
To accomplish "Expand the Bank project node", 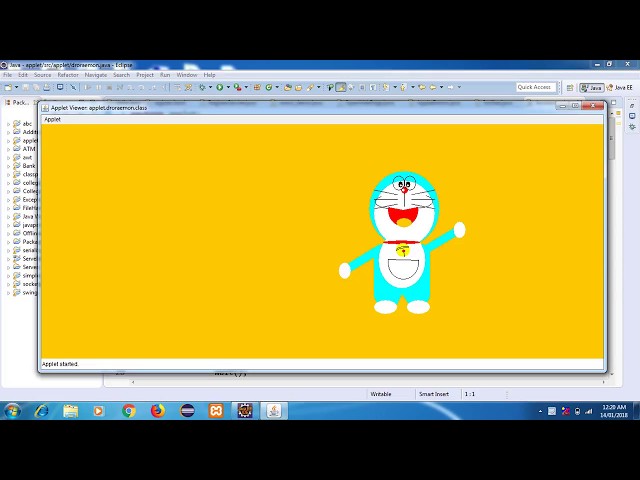I will (x=9, y=166).
